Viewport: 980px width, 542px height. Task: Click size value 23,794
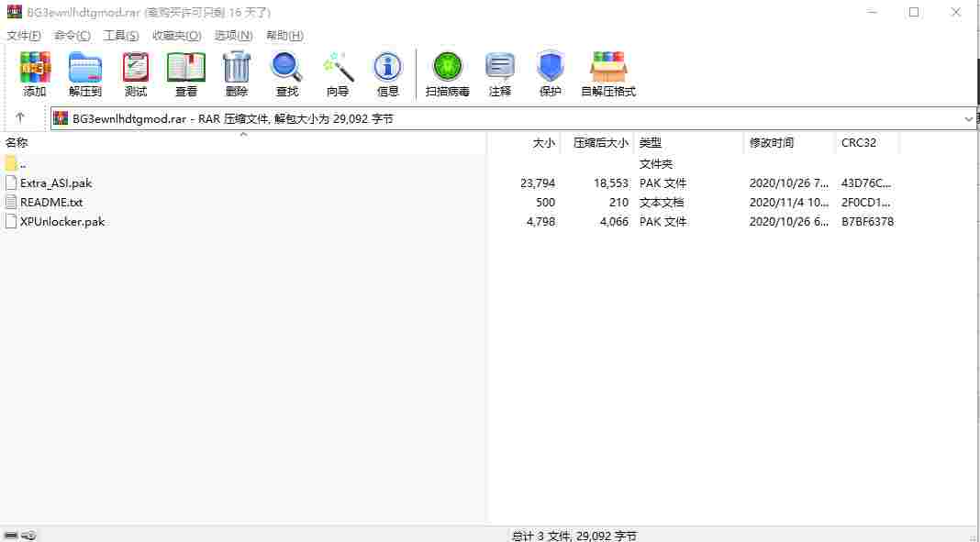click(538, 183)
